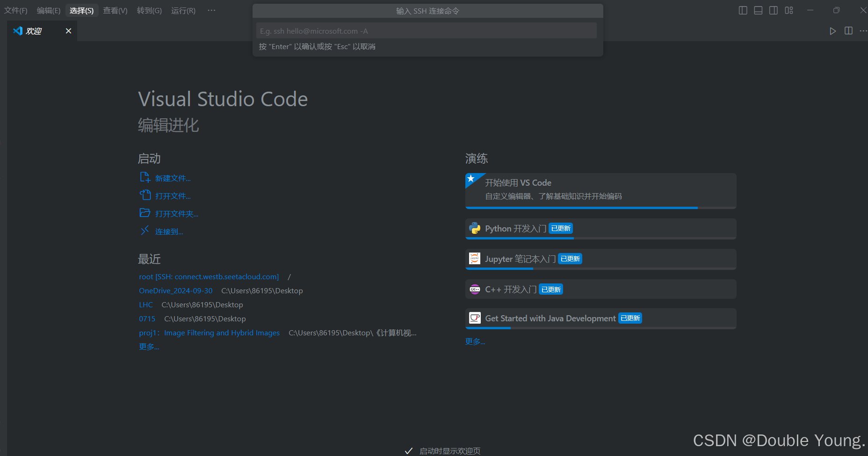Open Jupyter 笔记本入门 walkthrough
Image resolution: width=868 pixels, height=456 pixels.
[x=600, y=259]
